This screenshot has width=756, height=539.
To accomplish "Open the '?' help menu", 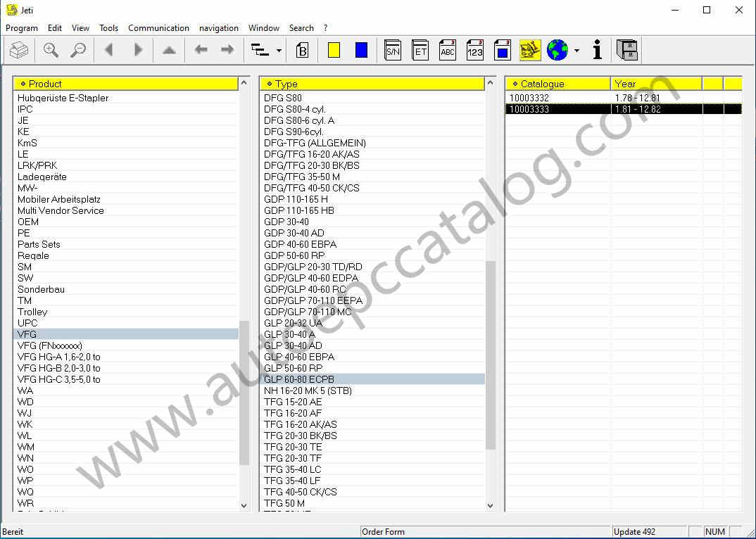I will [325, 28].
